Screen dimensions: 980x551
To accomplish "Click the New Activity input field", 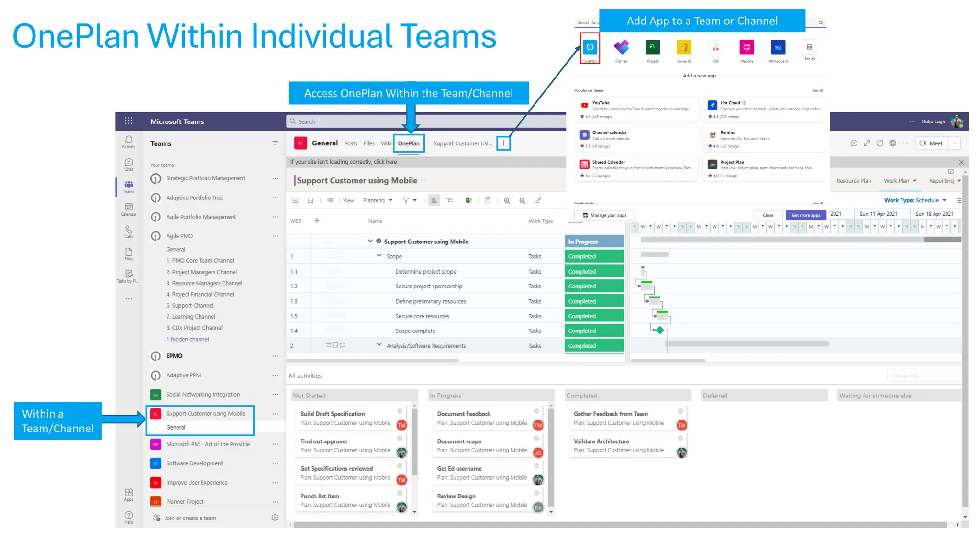I will pyautogui.click(x=924, y=376).
